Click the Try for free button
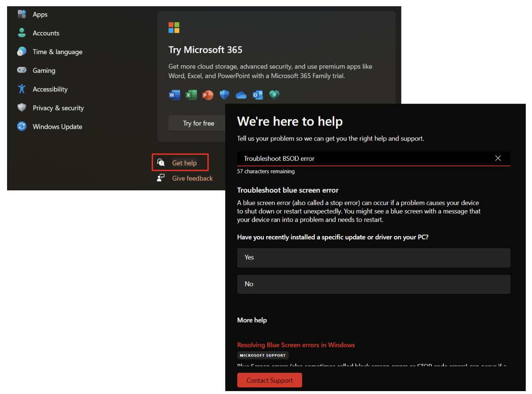 pyautogui.click(x=199, y=123)
